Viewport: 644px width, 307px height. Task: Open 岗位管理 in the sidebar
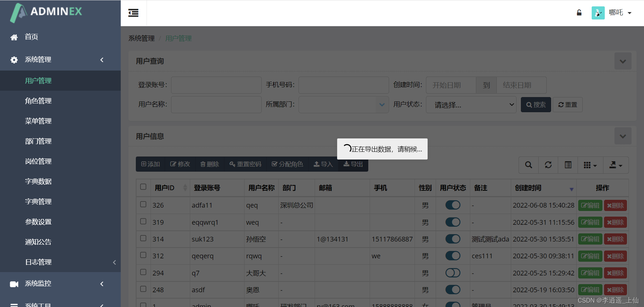60,161
